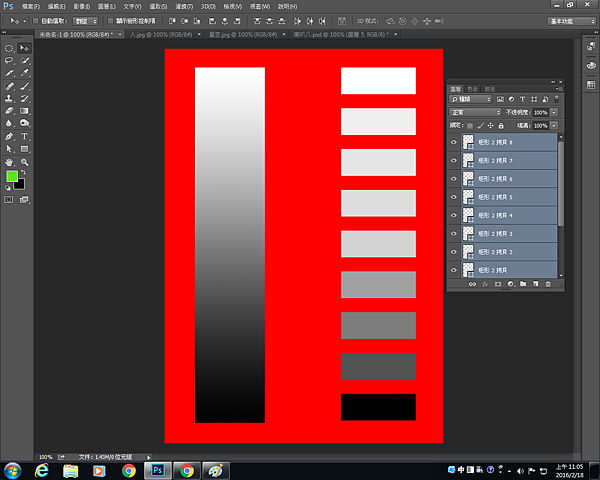Select the Type tool in the toolbox
This screenshot has height=480, width=600.
click(25, 136)
